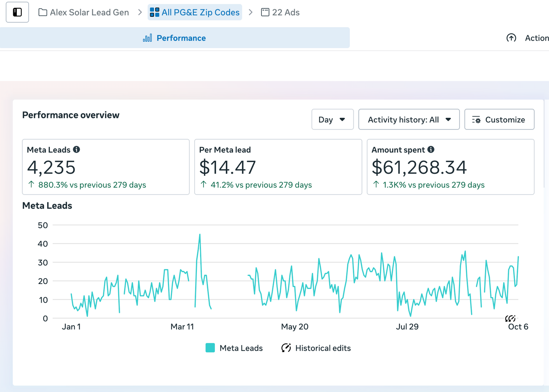Screen dimensions: 549x392
Task: Select the Per Meta lead metric card
Action: [x=278, y=167]
